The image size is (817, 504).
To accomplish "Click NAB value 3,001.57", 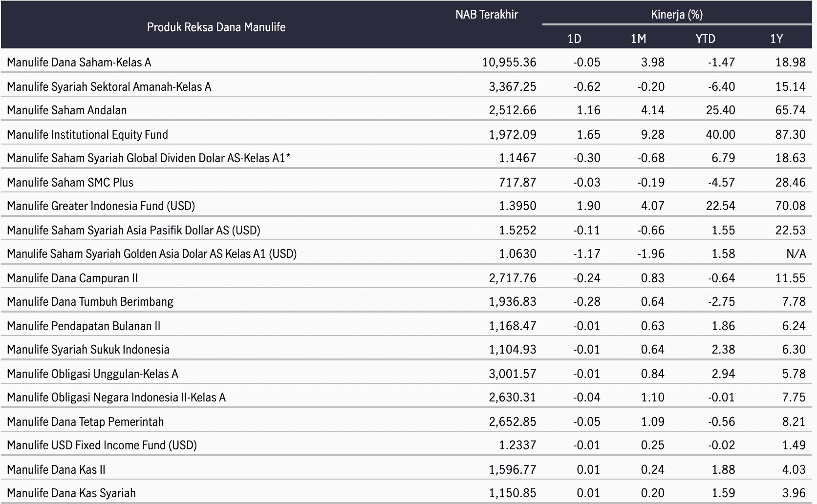I will [513, 374].
